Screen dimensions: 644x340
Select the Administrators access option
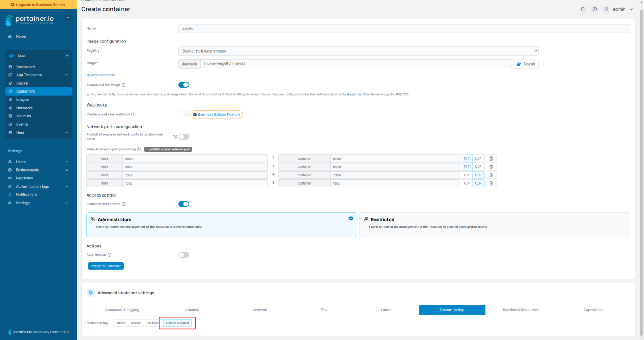(222, 225)
